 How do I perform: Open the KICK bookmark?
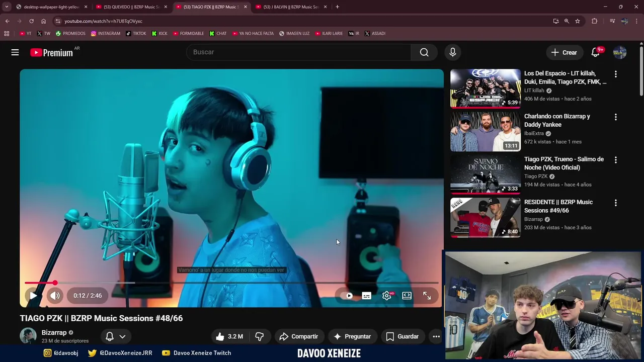pos(159,33)
